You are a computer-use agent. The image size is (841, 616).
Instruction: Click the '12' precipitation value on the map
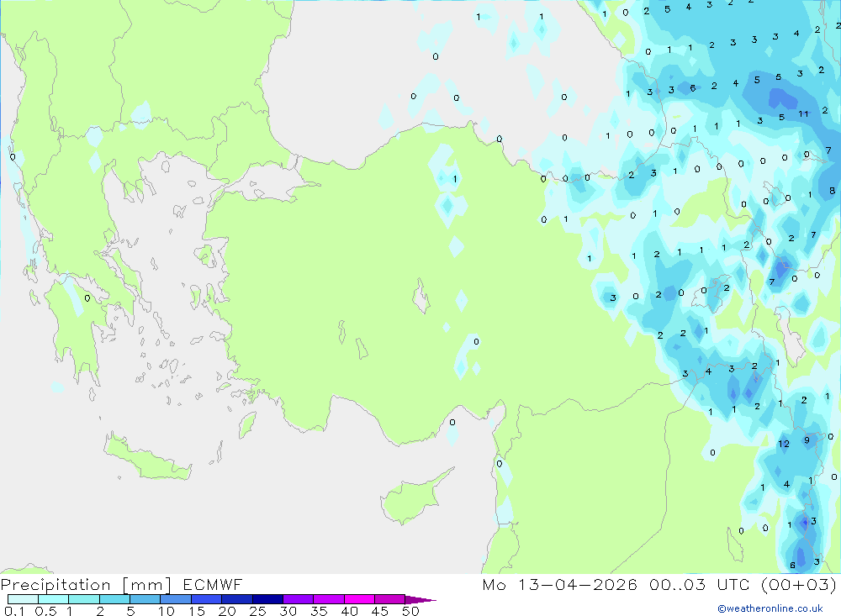784,444
